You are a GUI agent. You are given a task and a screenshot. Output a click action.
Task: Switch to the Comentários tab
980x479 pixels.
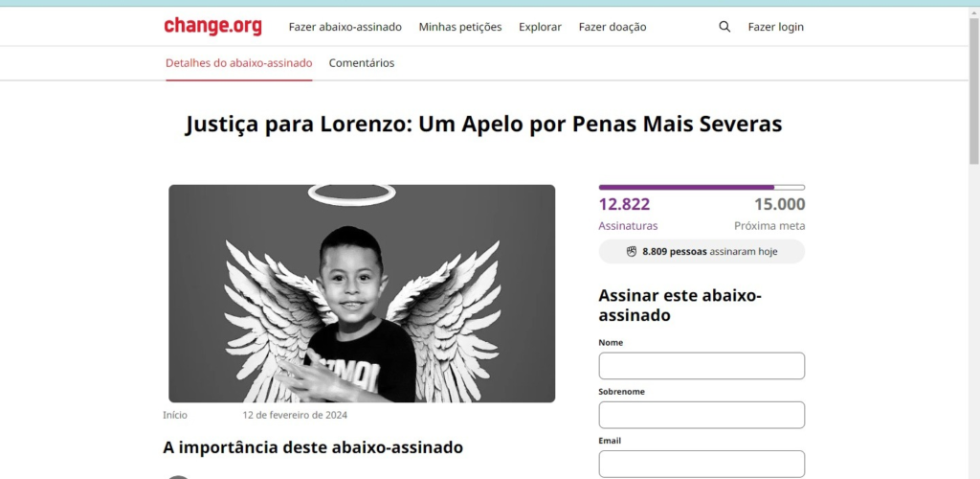(x=361, y=63)
